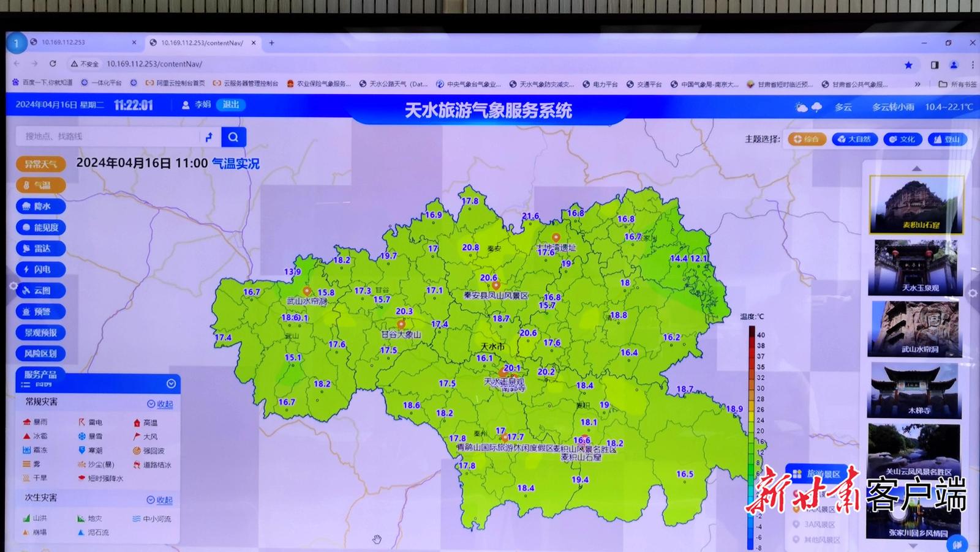The width and height of the screenshot is (980, 552).
Task: Open the 降水 precipitation layer
Action: point(40,206)
